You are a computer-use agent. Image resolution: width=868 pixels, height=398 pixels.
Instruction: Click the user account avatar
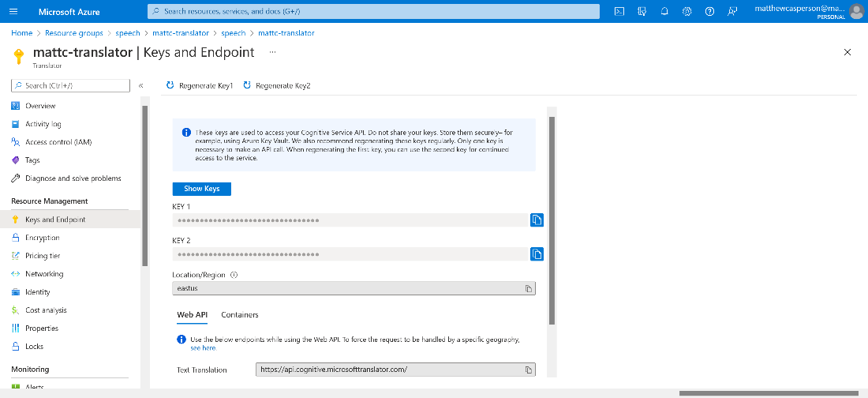pos(856,11)
